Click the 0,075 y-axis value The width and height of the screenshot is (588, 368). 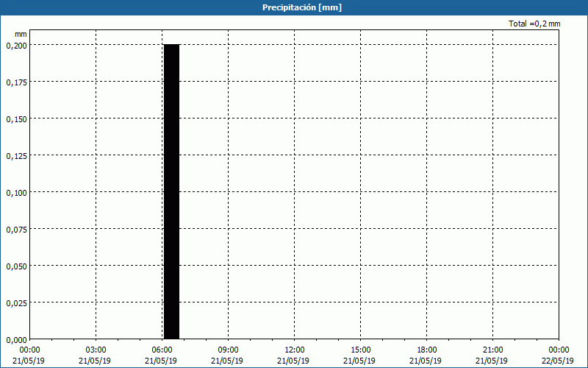[16, 230]
